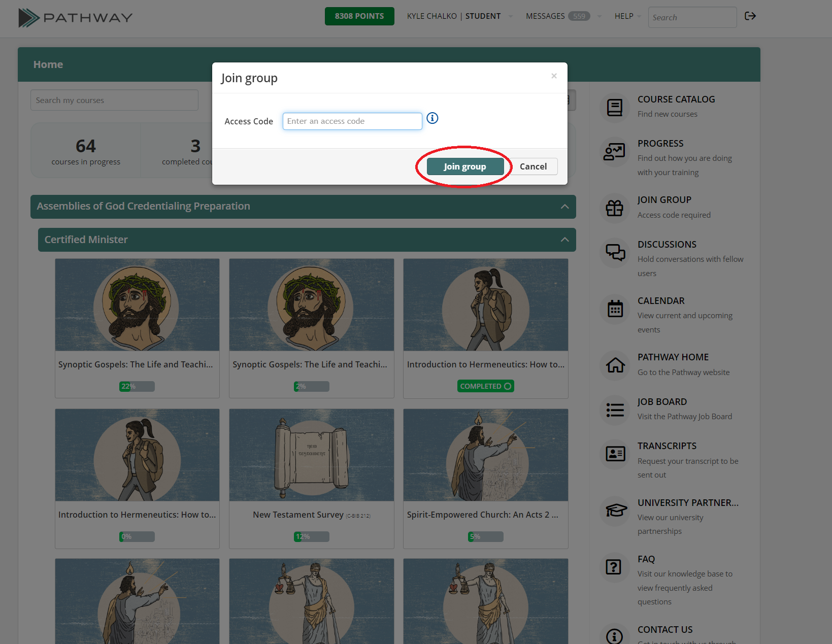Click the 64 courses in progress stat
This screenshot has height=644, width=832.
point(86,151)
